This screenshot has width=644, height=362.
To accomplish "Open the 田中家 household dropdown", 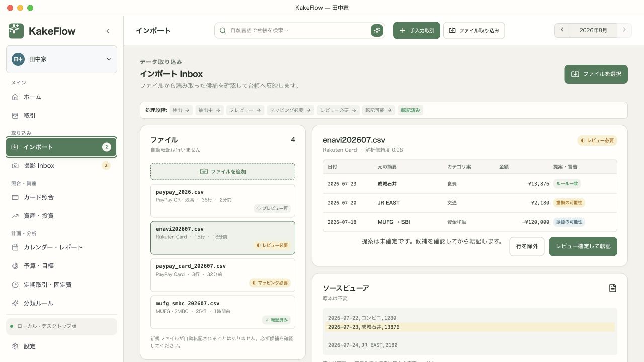I will pyautogui.click(x=61, y=59).
